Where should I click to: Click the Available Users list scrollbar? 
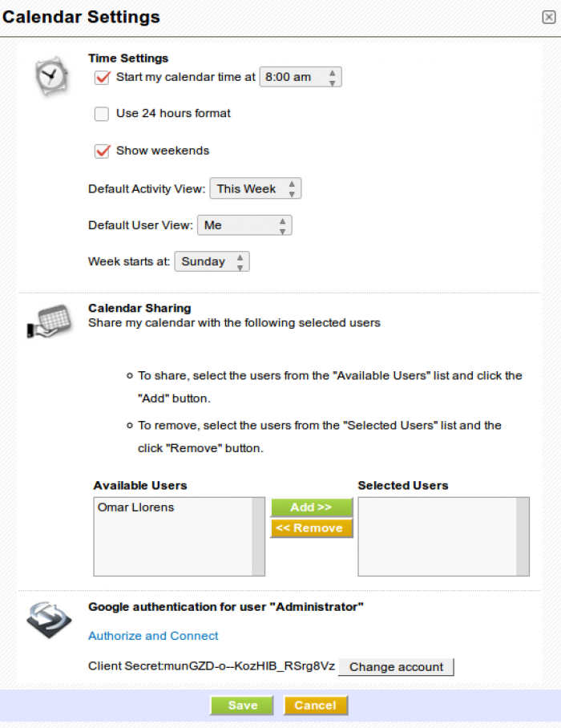[258, 536]
